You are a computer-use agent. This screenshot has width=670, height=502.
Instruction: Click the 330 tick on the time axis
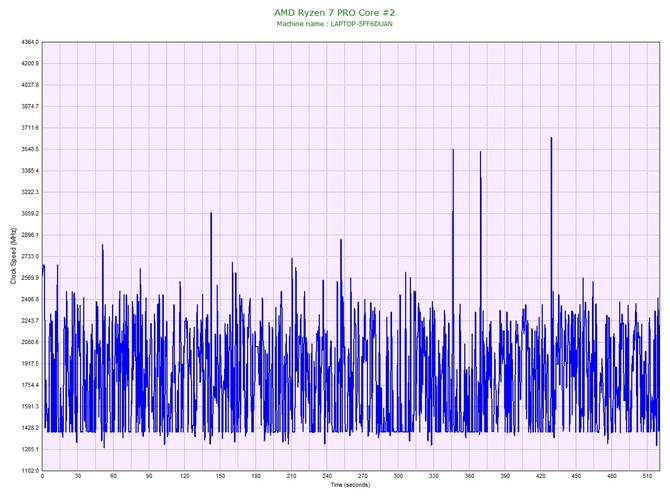[x=434, y=476]
